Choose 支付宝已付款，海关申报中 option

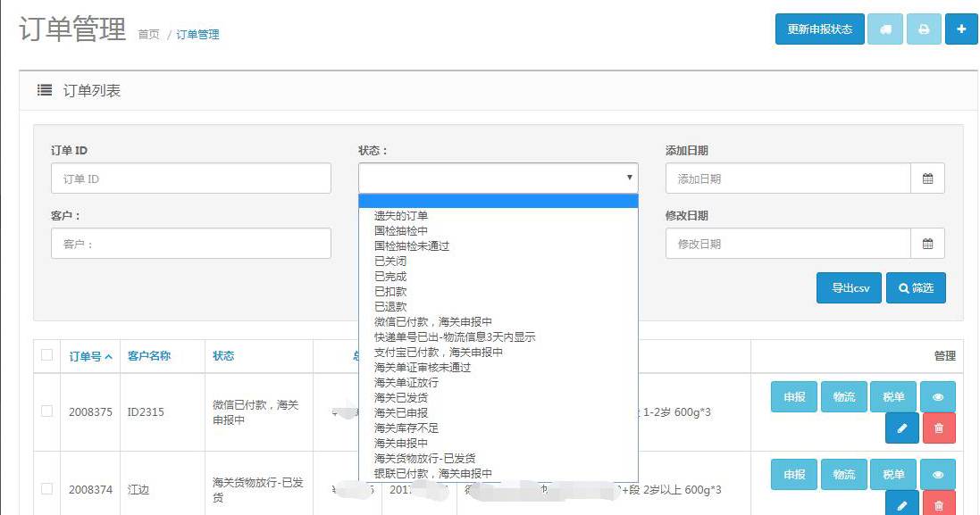(438, 352)
